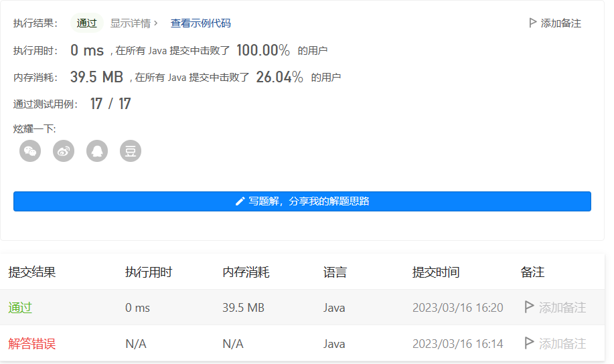
Task: Click the N/A memory cell in the 解答错误 row
Action: [233, 344]
